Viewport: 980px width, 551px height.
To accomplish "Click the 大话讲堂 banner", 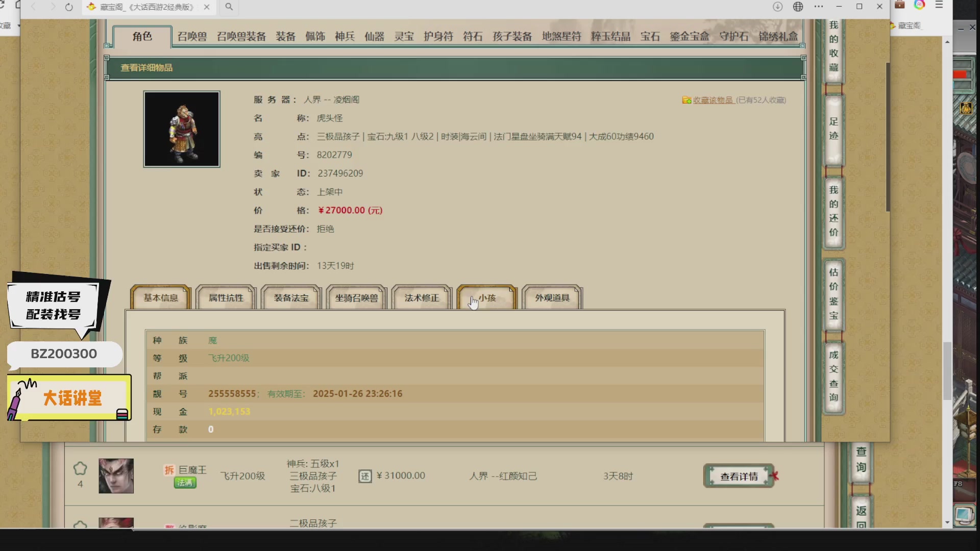I will coord(69,398).
